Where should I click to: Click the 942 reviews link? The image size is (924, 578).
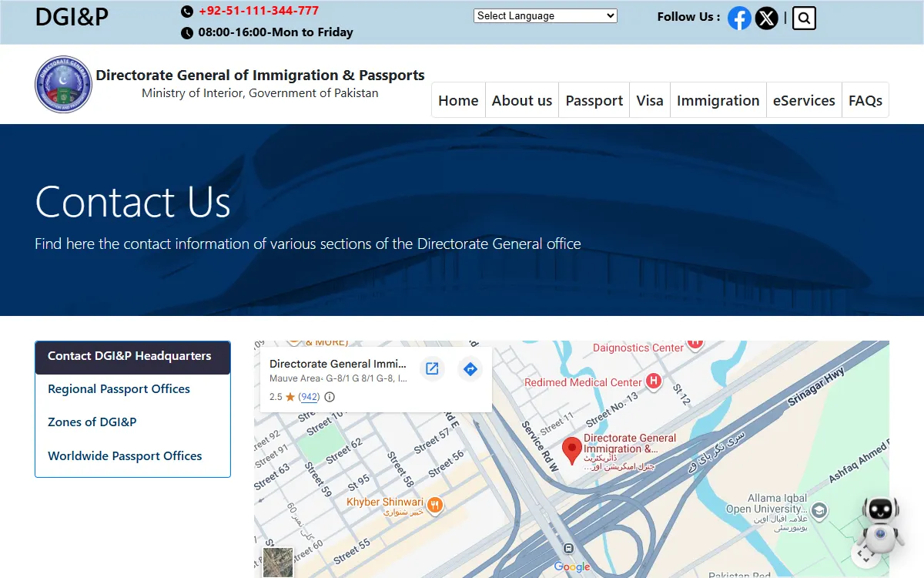coord(309,397)
